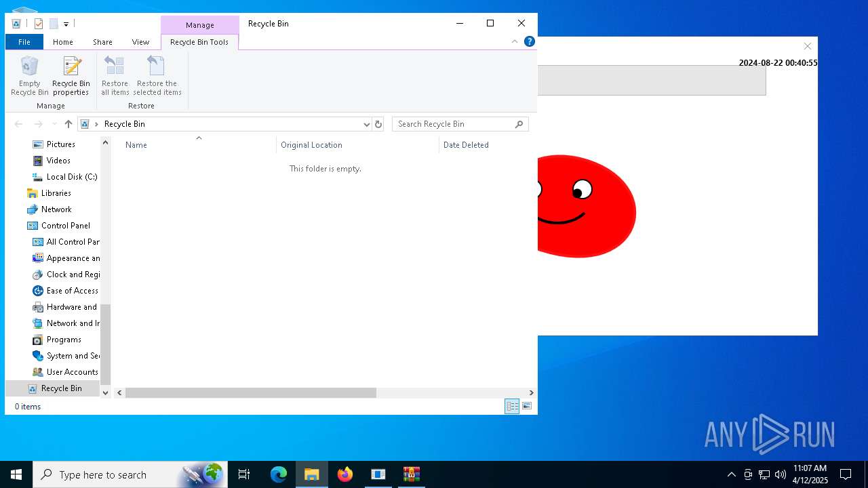The width and height of the screenshot is (868, 488).
Task: Select Clock and Region tree entry
Action: [73, 274]
